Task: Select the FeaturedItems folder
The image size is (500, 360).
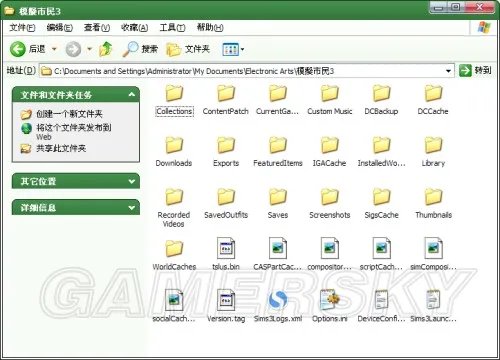Action: tap(278, 151)
